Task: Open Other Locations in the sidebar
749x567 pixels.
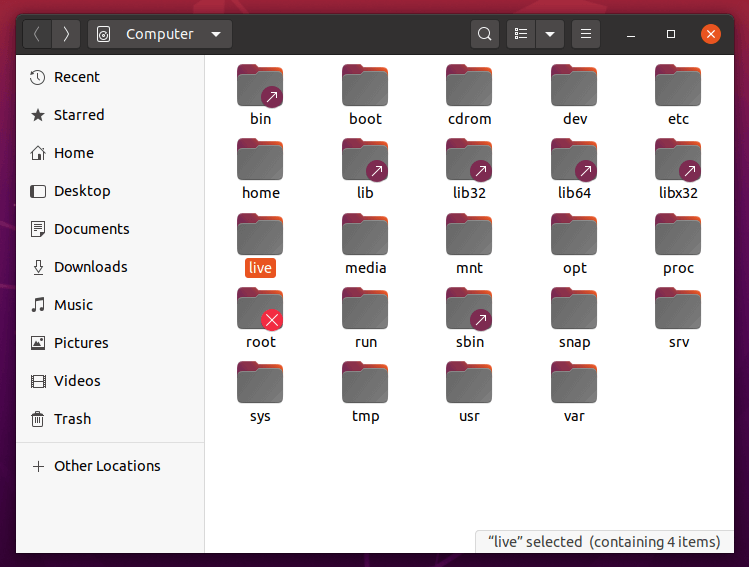Action: click(x=106, y=466)
